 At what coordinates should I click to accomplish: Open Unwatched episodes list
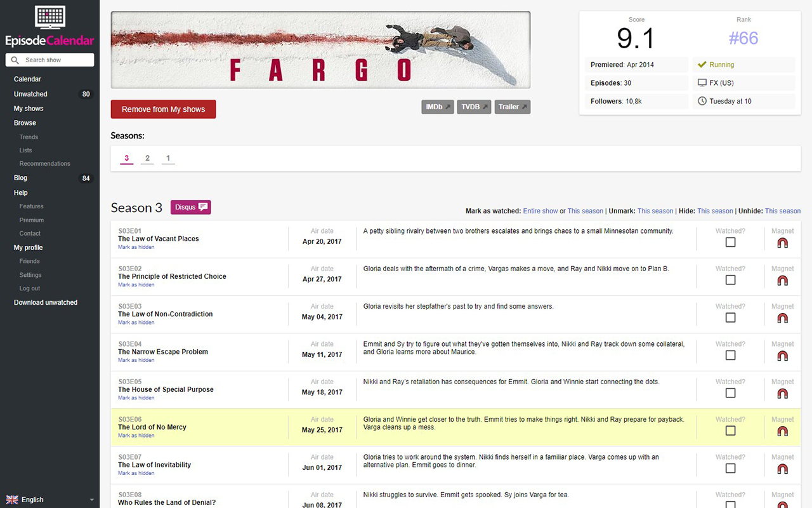point(30,94)
